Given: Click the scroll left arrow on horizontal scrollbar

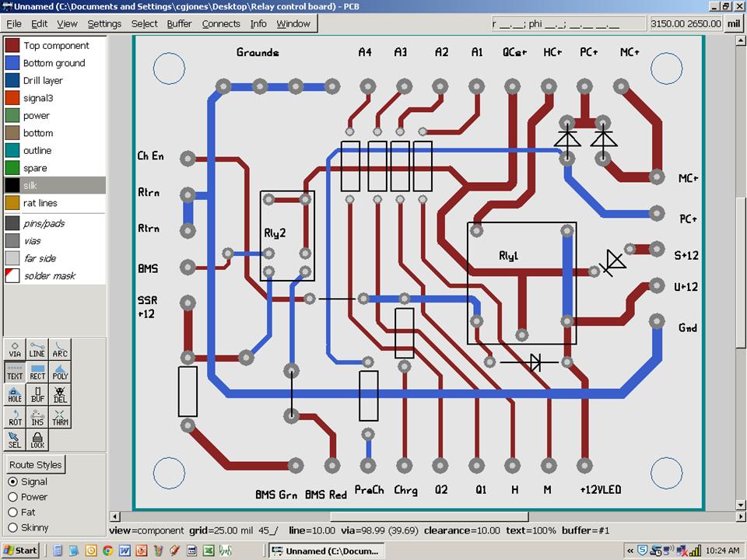Looking at the screenshot, I should (x=114, y=516).
